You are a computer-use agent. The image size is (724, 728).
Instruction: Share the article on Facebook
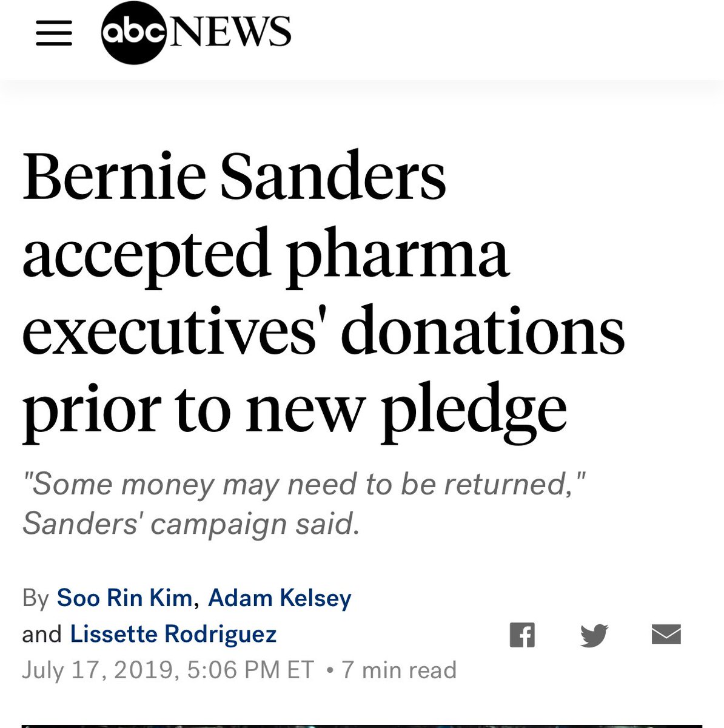[x=522, y=635]
